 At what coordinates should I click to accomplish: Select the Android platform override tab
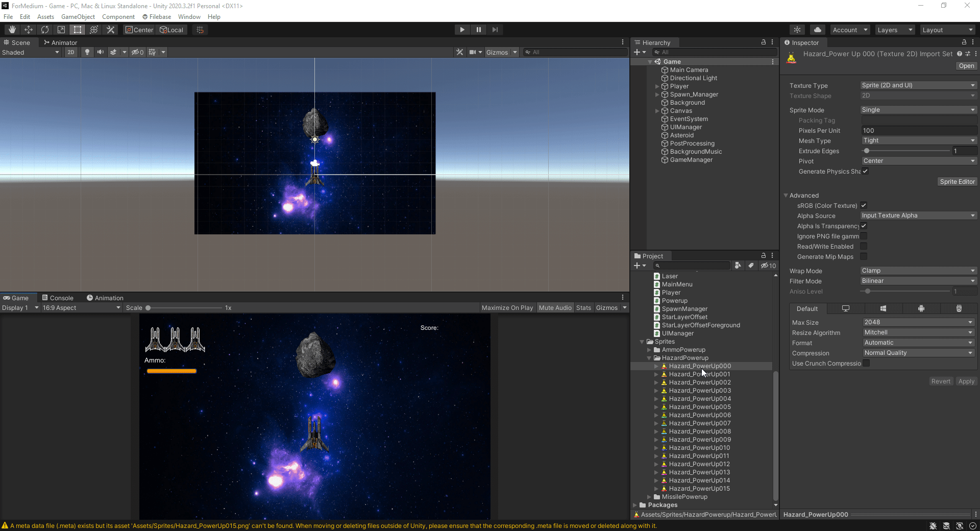921,308
